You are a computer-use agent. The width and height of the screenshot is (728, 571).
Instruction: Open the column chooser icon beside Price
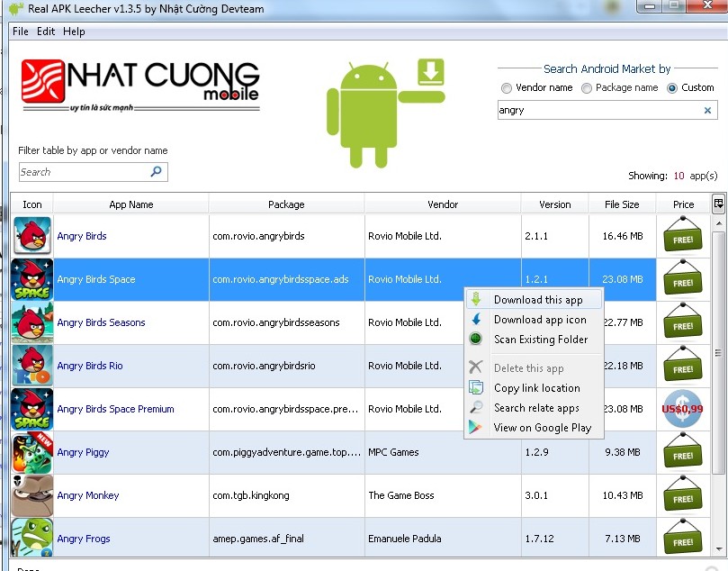tap(718, 204)
